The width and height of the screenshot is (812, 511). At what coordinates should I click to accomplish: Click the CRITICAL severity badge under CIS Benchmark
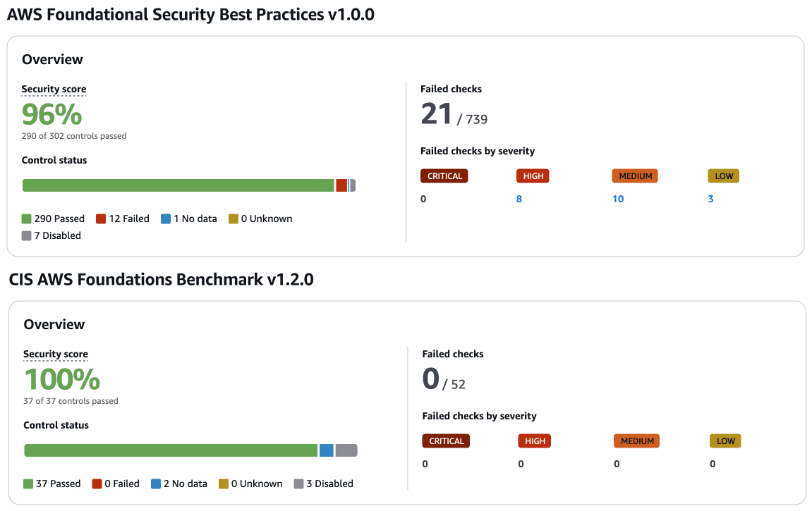(x=445, y=441)
